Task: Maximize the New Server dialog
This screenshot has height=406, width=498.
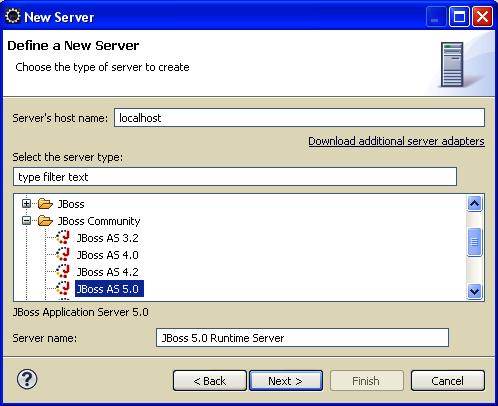Action: click(x=459, y=16)
